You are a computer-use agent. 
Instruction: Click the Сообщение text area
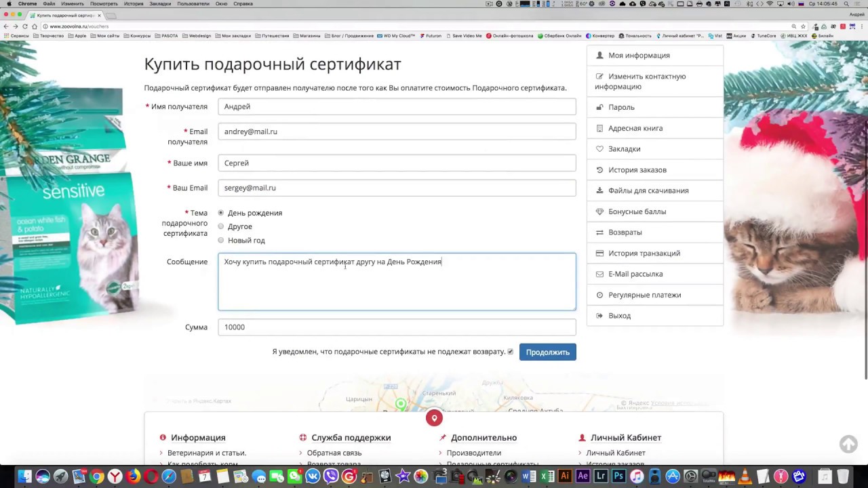[x=397, y=282]
